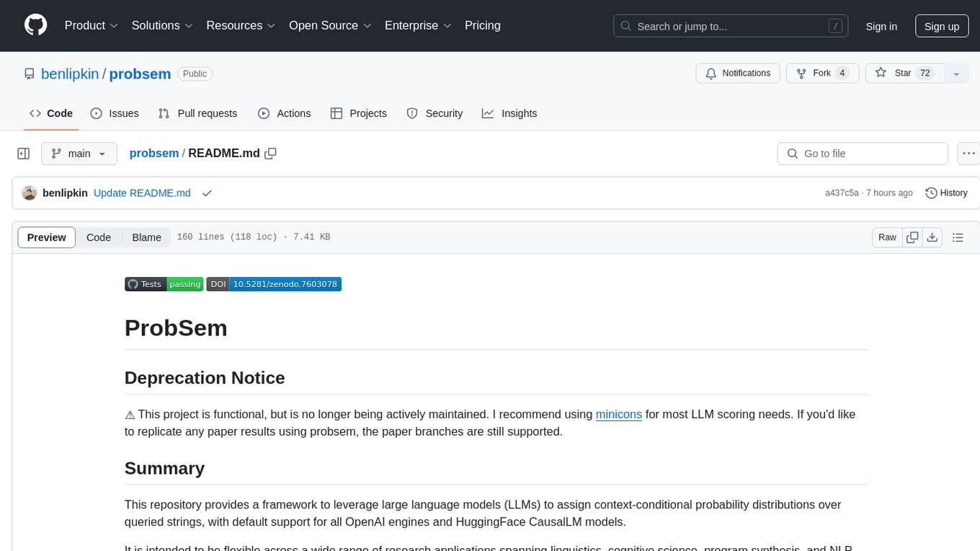Screen dimensions: 980x551
Task: Click the 160 lines file info text
Action: (254, 237)
